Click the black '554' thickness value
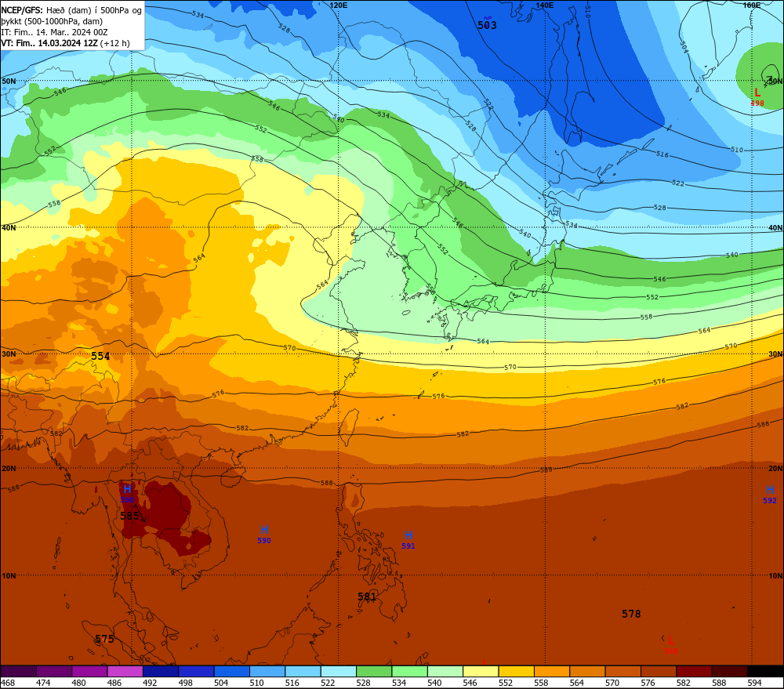Viewport: 784px width, 689px height. pyautogui.click(x=100, y=356)
